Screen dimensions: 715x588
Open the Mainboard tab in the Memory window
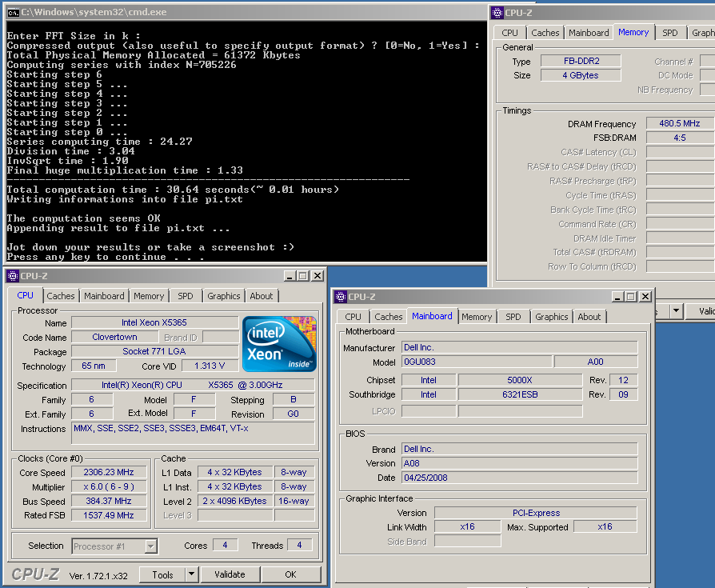click(x=589, y=33)
